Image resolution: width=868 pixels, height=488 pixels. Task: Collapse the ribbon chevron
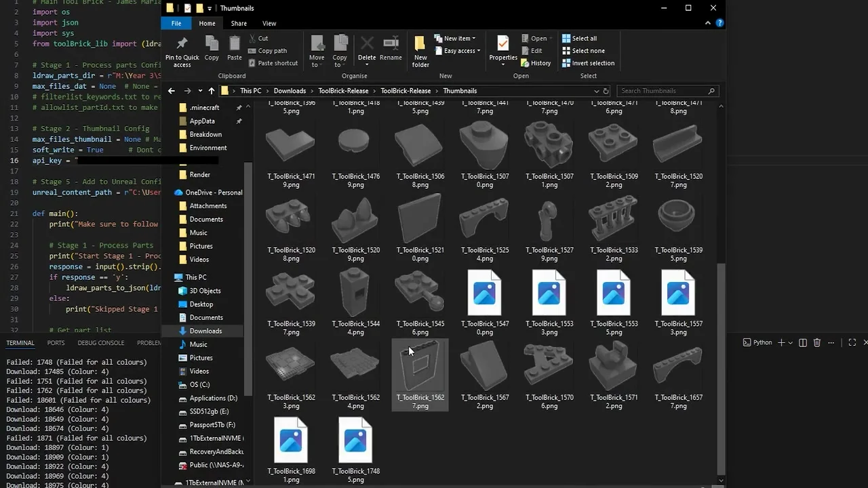click(x=709, y=23)
